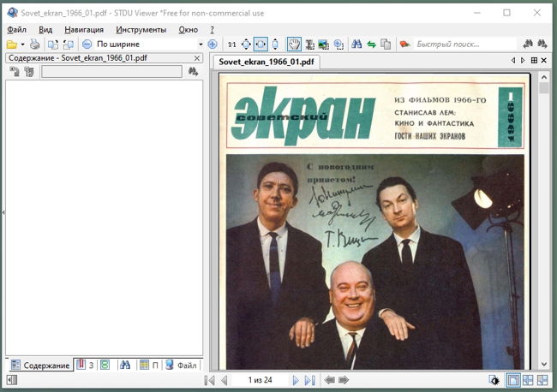Viewport: 557px width, 392px height.
Task: Close the Содержание side panel
Action: [197, 58]
